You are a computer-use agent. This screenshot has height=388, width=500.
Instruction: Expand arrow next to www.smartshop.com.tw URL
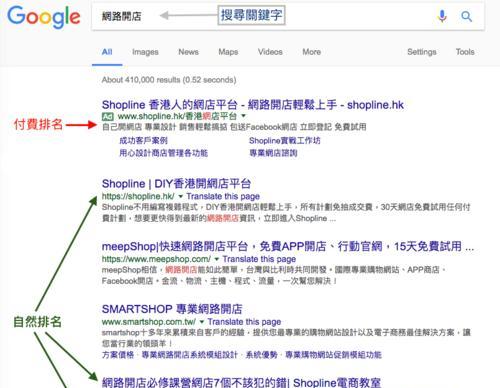coord(202,322)
